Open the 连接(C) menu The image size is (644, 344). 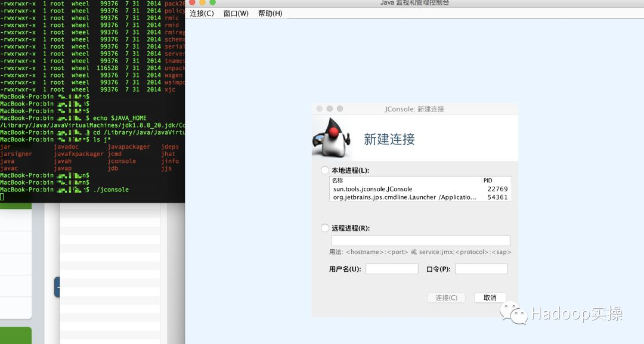click(202, 13)
